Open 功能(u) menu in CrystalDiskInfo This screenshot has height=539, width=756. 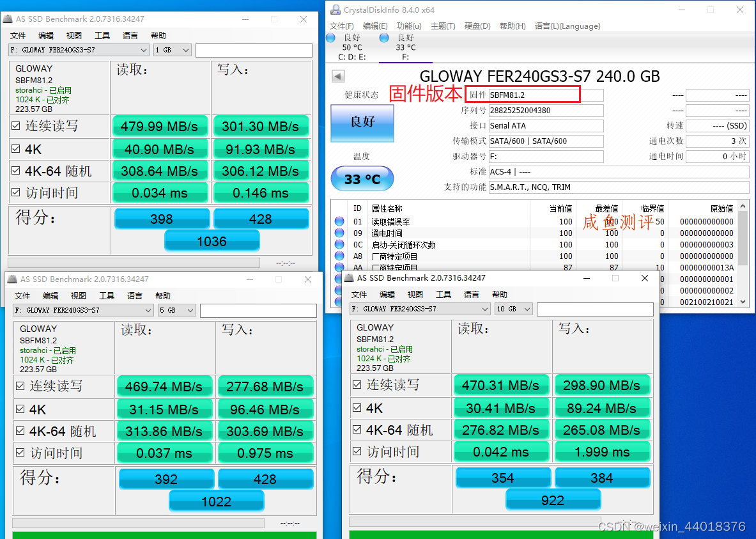410,26
